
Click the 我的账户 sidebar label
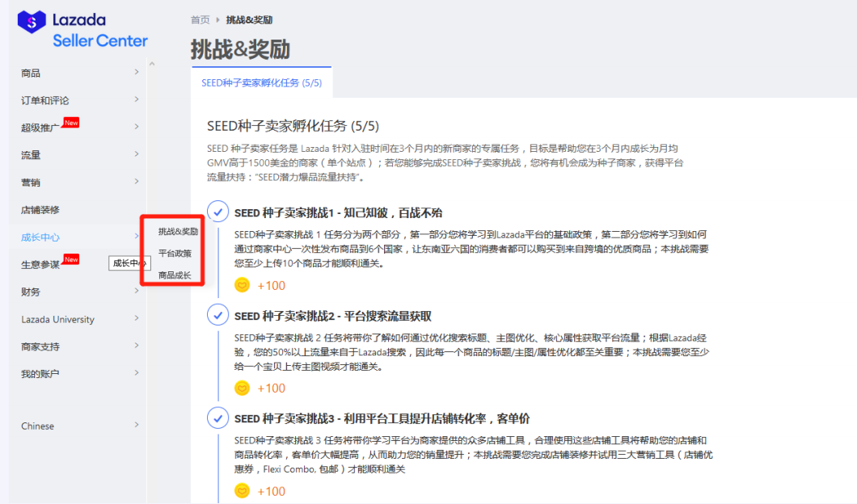coord(40,374)
